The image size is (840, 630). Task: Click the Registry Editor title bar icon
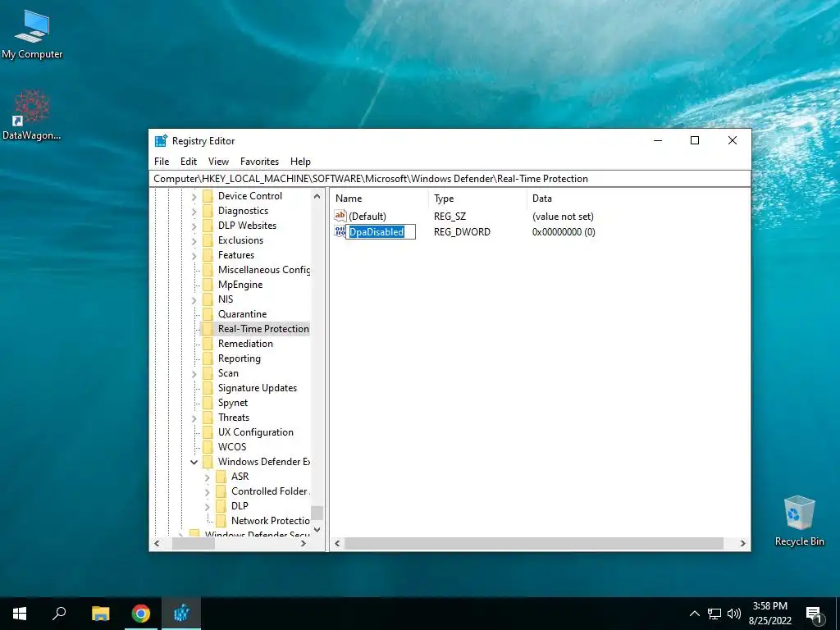[161, 141]
